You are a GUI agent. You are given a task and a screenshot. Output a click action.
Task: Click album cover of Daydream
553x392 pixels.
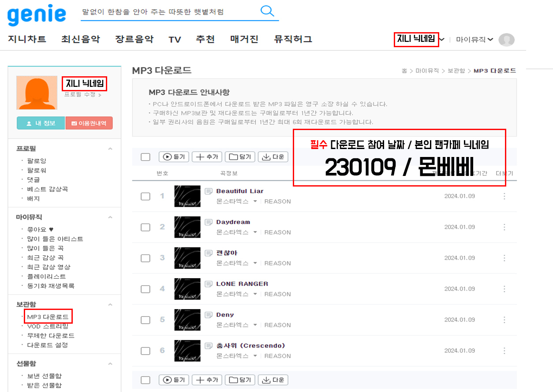[x=187, y=227]
